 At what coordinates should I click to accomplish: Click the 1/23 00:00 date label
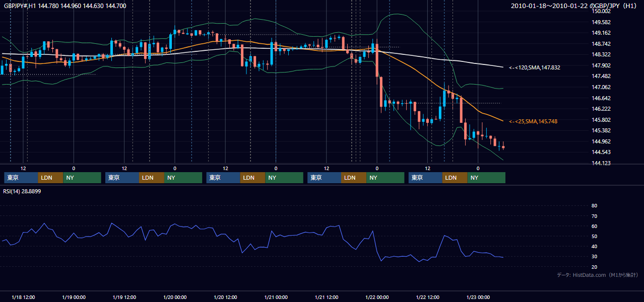pyautogui.click(x=478, y=297)
